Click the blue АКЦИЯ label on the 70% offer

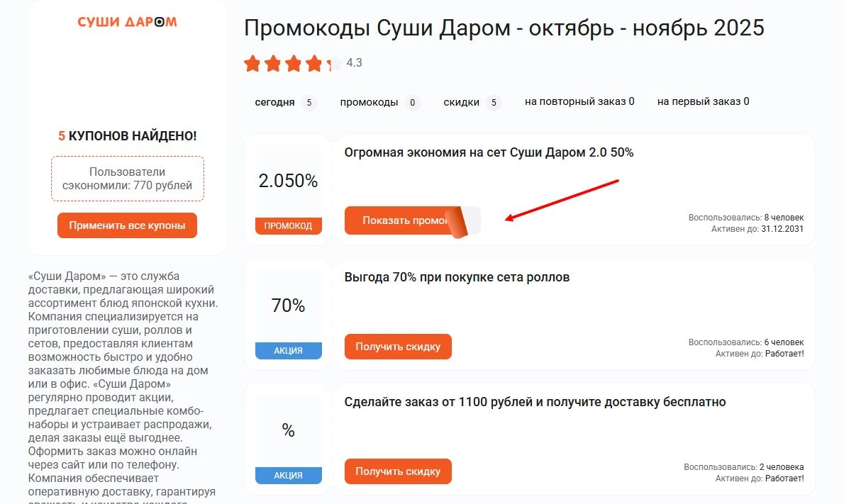point(288,350)
